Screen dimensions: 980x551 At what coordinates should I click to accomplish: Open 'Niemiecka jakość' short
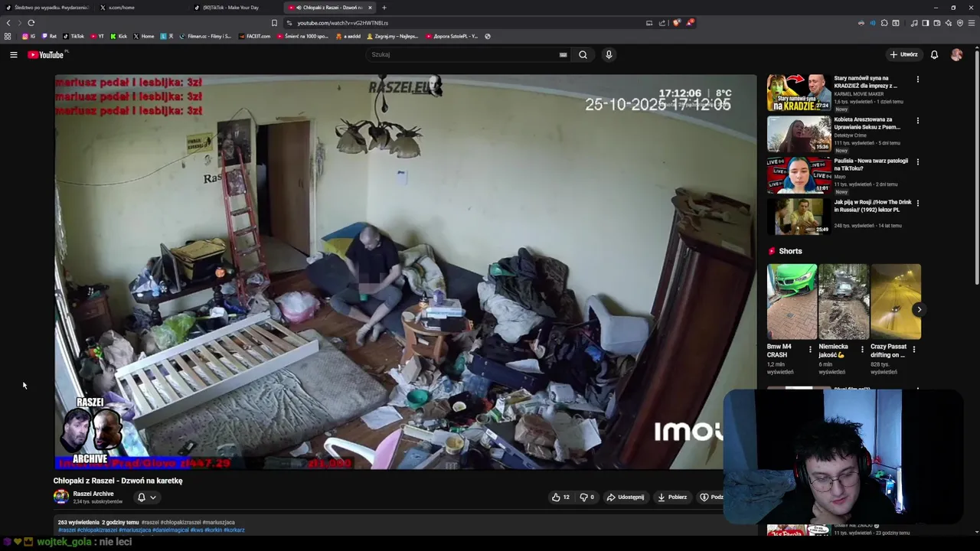click(844, 302)
